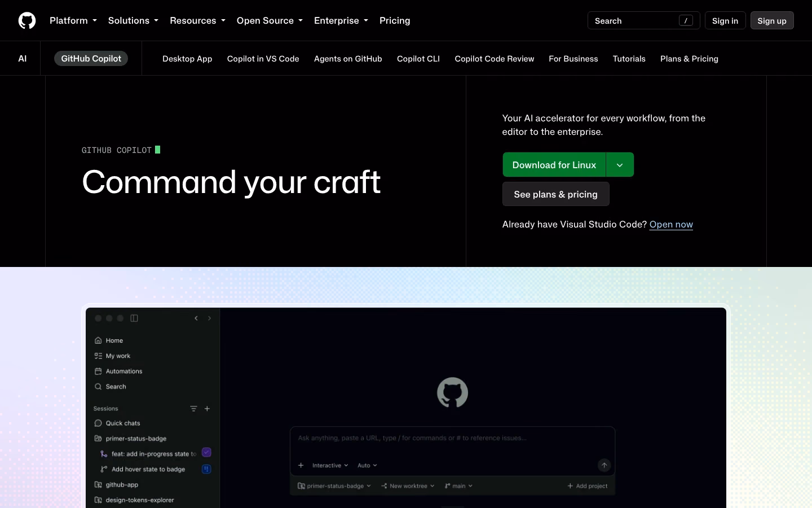Expand the Platform menu
Screen dimensions: 812x508
coord(73,20)
